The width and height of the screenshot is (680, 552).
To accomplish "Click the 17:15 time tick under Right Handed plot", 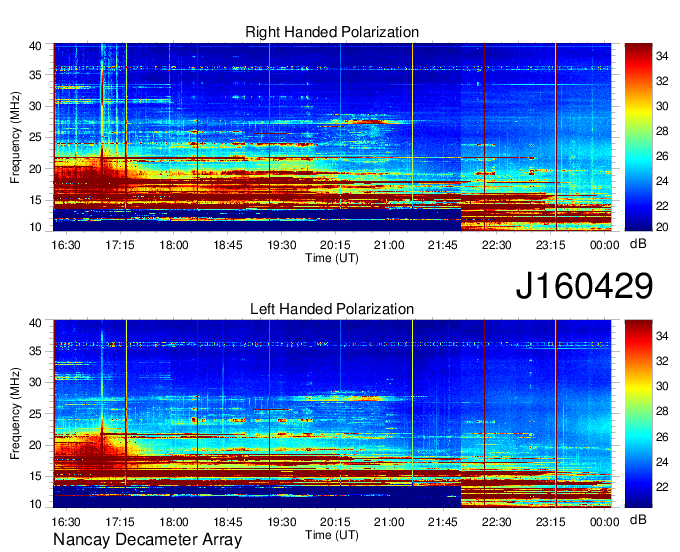I will coord(120,245).
